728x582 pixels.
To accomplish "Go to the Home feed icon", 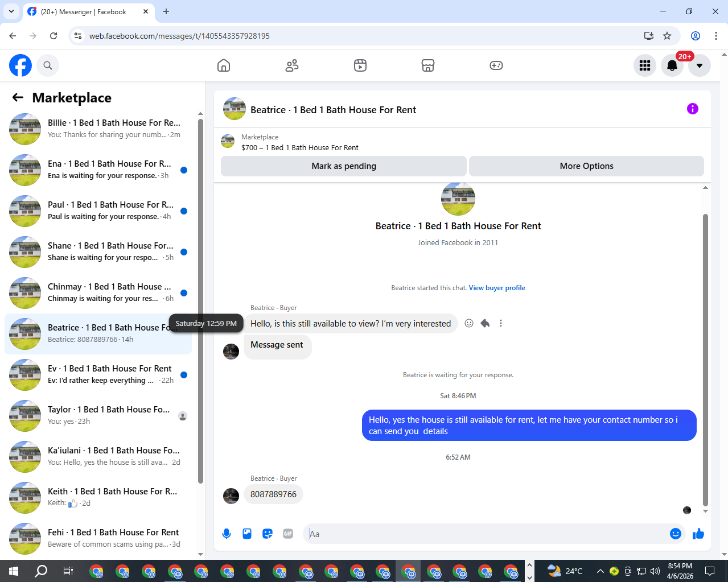I will click(224, 65).
